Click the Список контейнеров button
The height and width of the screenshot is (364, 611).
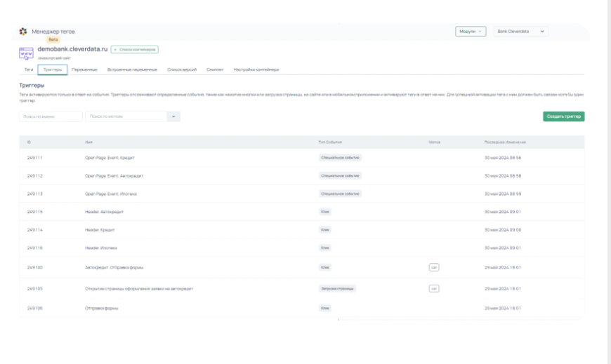click(x=135, y=49)
